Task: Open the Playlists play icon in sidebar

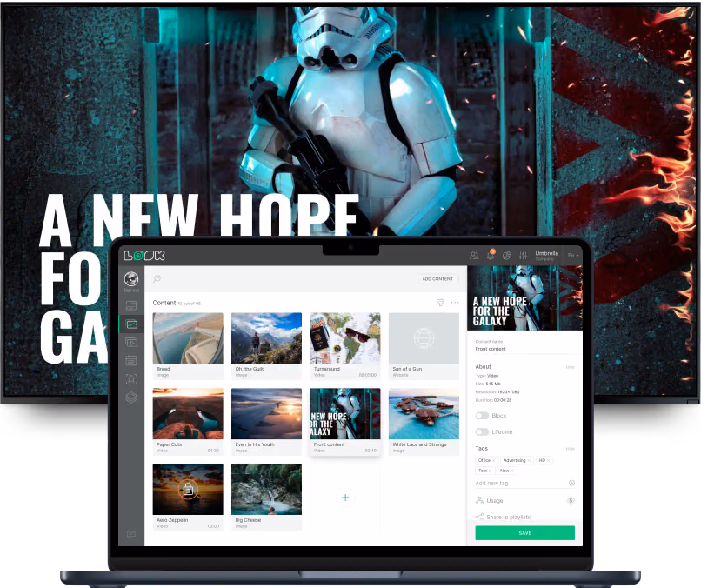Action: [131, 343]
